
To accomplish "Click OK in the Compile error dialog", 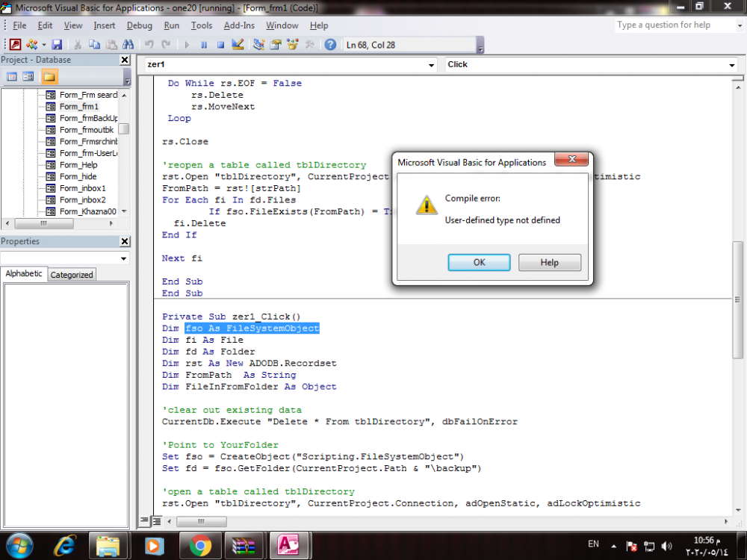I will (479, 262).
